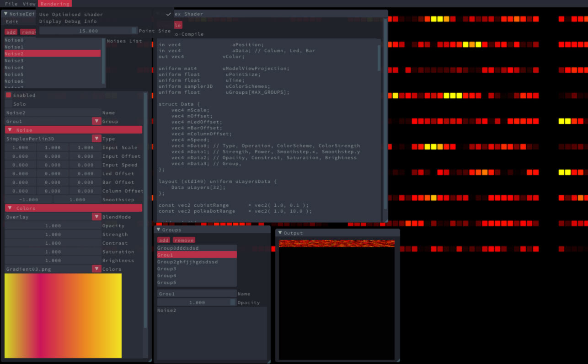The image size is (588, 364).
Task: Open the View menu
Action: pos(29,4)
